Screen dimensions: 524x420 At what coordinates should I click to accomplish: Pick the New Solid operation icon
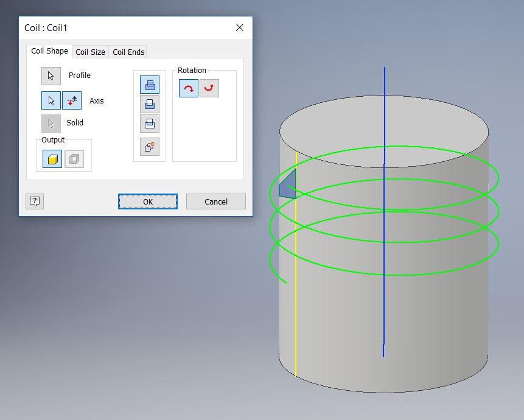[148, 146]
